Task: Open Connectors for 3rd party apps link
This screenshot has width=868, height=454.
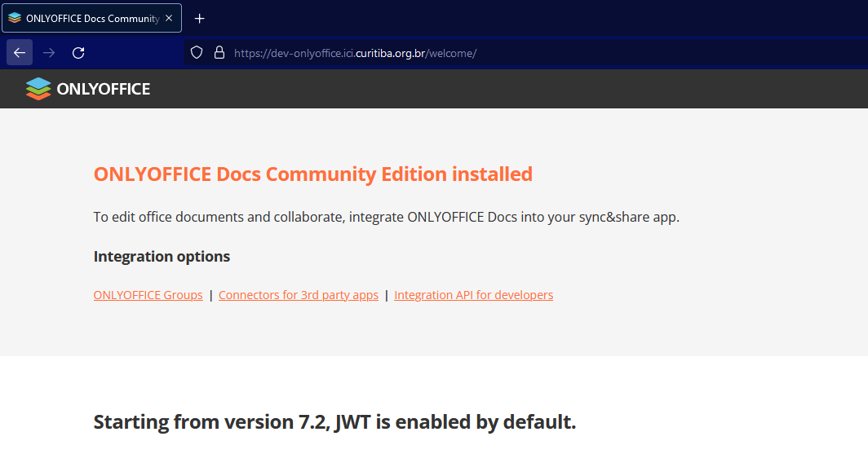Action: [x=299, y=295]
